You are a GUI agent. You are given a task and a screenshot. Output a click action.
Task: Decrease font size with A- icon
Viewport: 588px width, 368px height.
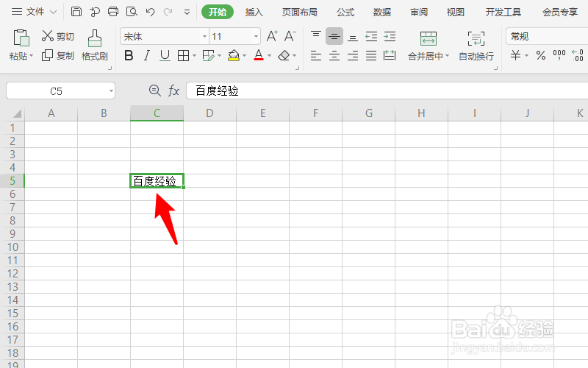click(x=290, y=36)
